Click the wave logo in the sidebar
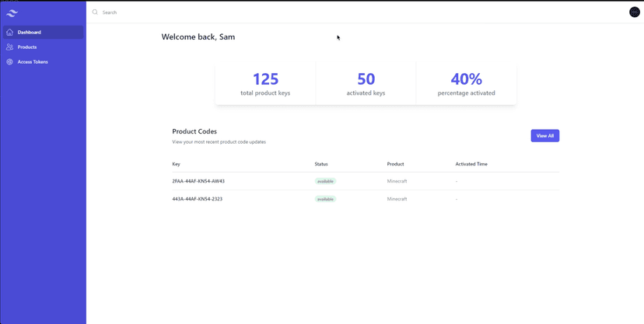Screen dimensions: 644x324 (12, 12)
